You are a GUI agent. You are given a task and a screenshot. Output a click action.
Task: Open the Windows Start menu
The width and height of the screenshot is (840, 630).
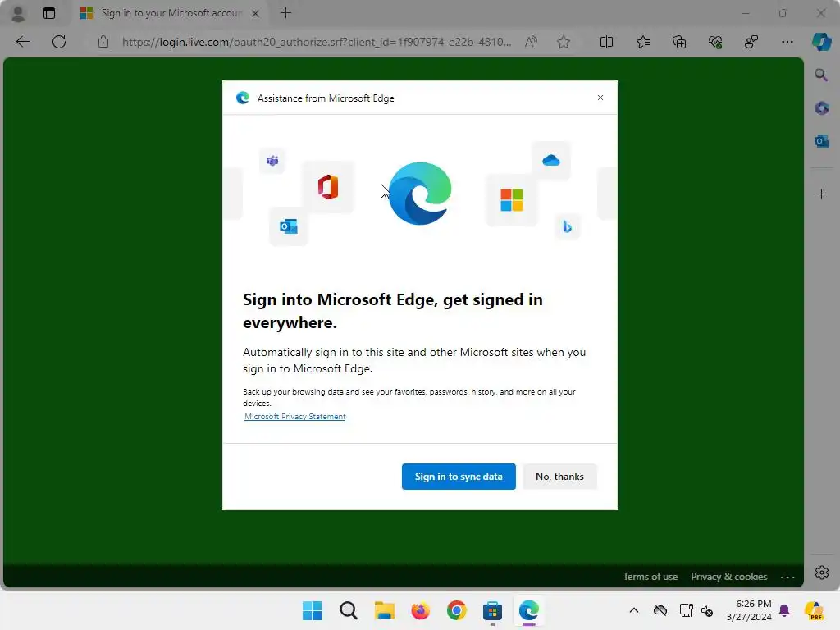coord(312,610)
